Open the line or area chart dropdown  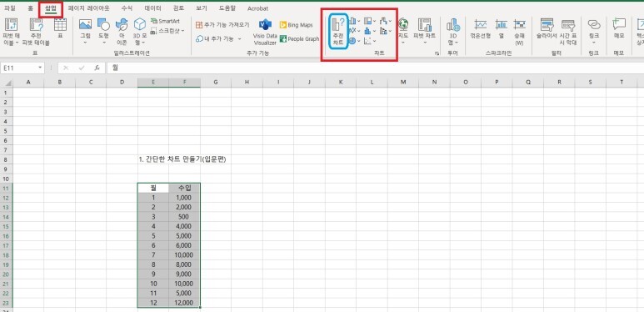click(x=354, y=31)
